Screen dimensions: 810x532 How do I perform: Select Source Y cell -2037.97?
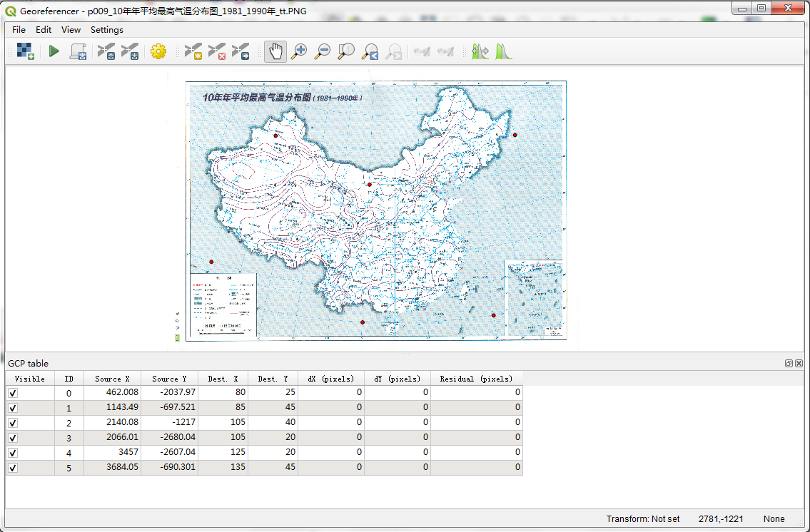[169, 393]
